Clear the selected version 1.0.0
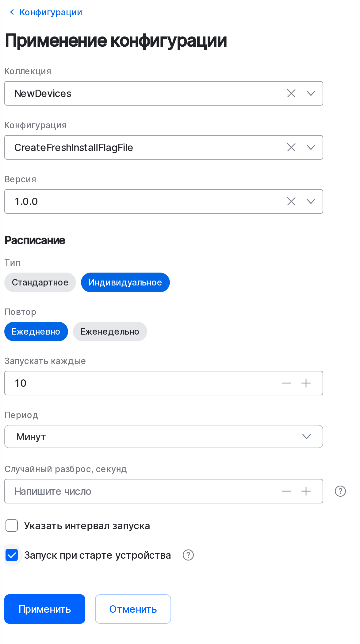 (x=291, y=201)
